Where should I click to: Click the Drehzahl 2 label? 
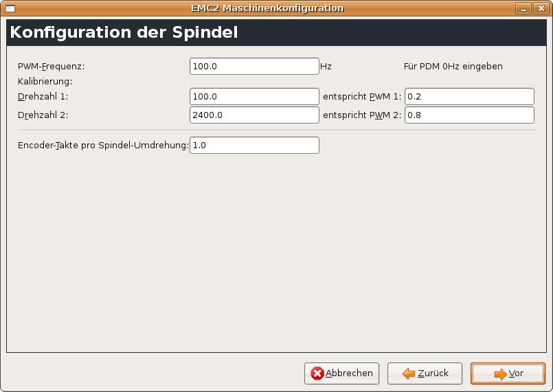coord(43,115)
